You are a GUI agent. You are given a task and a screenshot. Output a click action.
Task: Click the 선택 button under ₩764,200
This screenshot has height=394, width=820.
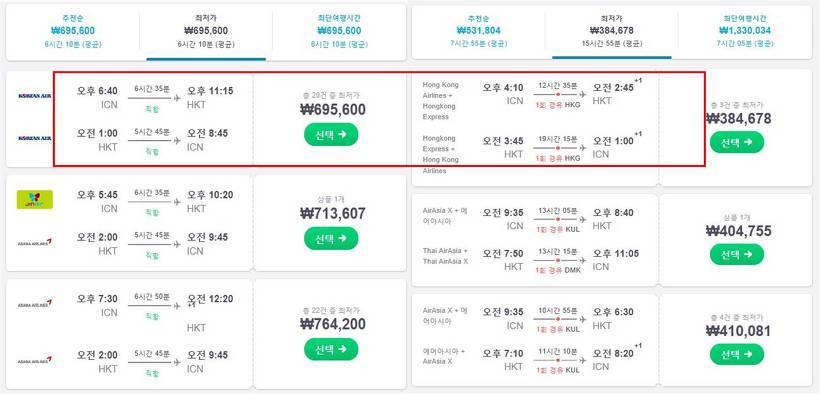pos(331,349)
